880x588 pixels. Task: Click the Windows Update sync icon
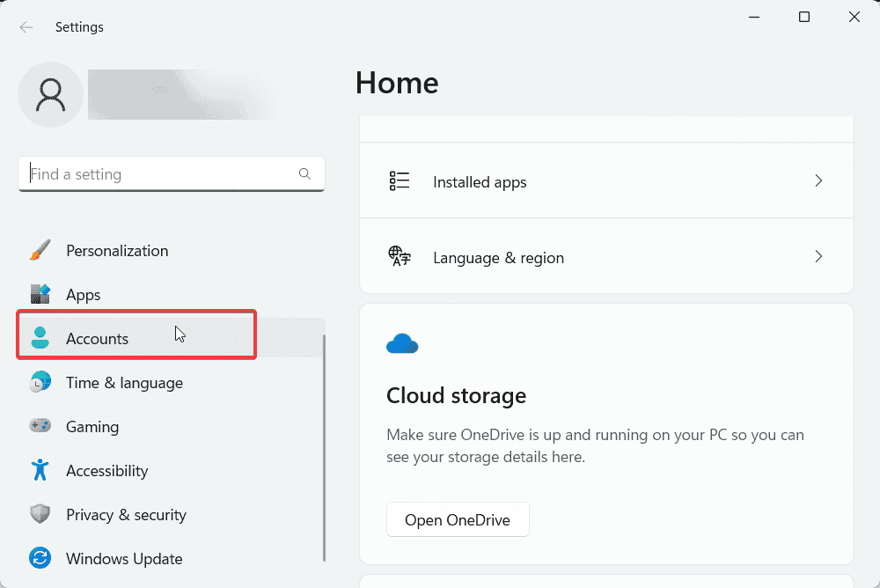point(40,558)
